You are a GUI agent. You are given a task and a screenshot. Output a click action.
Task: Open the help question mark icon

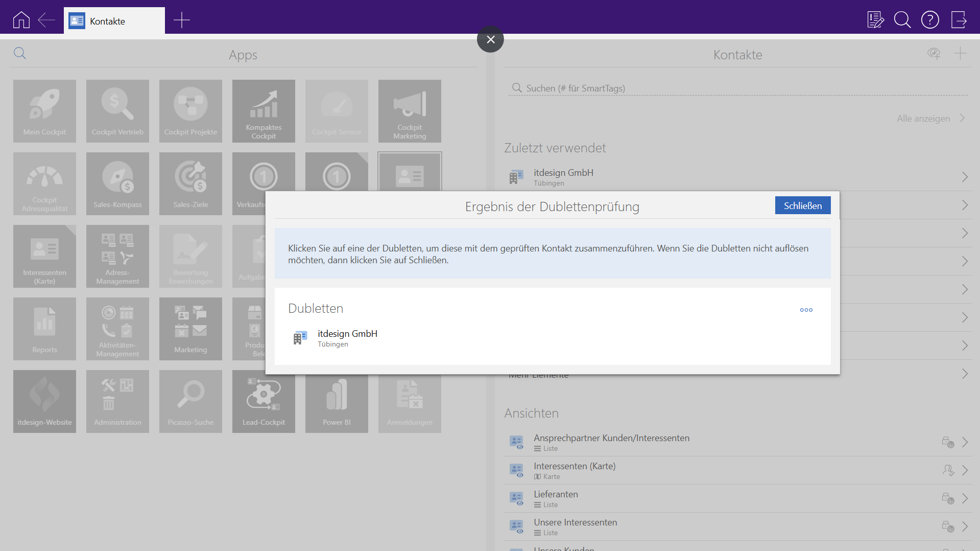click(x=930, y=20)
